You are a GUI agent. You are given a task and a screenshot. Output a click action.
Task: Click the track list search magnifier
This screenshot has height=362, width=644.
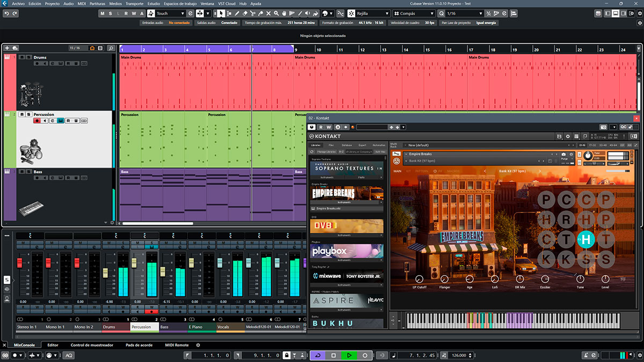pyautogui.click(x=111, y=48)
